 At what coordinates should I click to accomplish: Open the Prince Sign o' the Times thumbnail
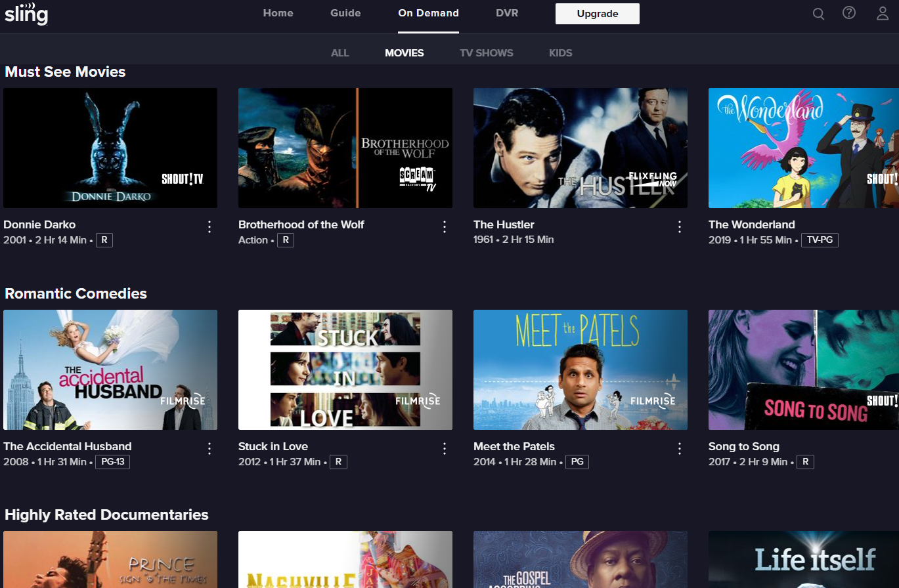click(110, 560)
